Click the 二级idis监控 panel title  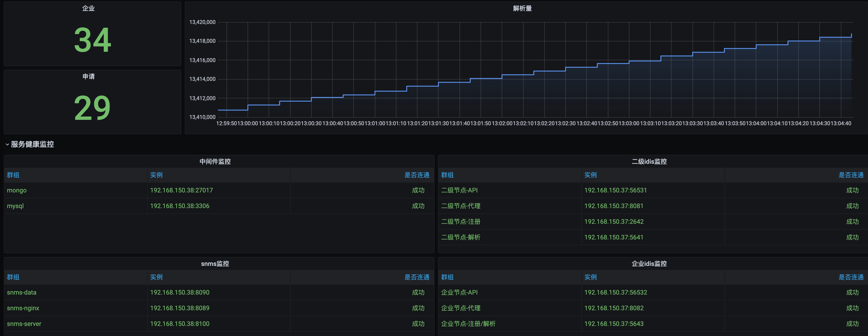tap(649, 162)
